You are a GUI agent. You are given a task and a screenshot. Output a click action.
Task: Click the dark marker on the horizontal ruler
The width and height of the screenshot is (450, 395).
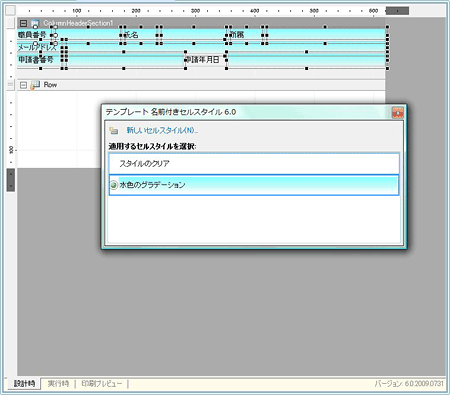pos(397,11)
